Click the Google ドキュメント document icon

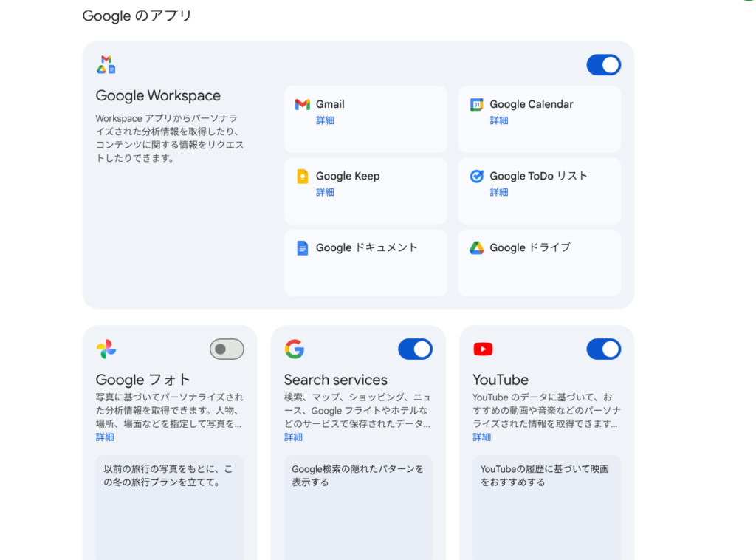(x=302, y=248)
